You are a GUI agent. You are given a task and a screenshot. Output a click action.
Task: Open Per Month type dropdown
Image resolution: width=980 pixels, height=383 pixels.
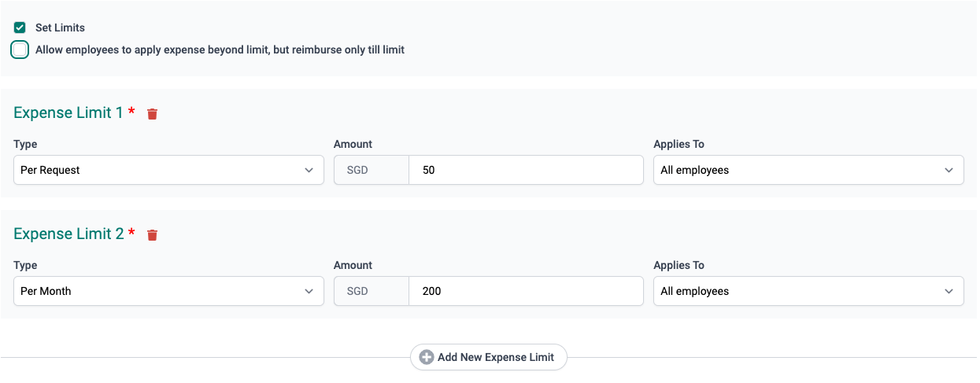(168, 291)
